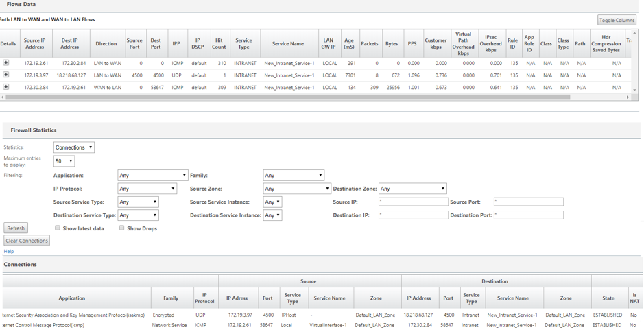Open the IP Protocol filter dropdown

coord(147,189)
